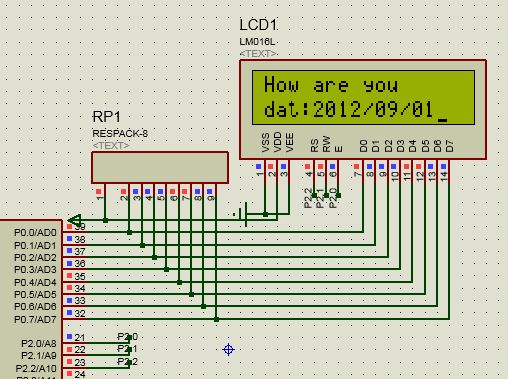Click LCD D0 pin 7
508x379 pixels.
[x=363, y=172]
